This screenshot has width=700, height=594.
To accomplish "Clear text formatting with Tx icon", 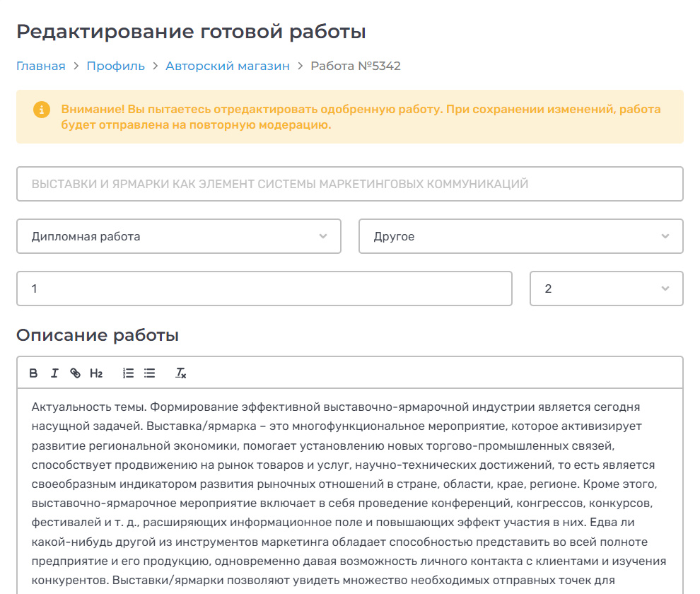I will pyautogui.click(x=181, y=373).
